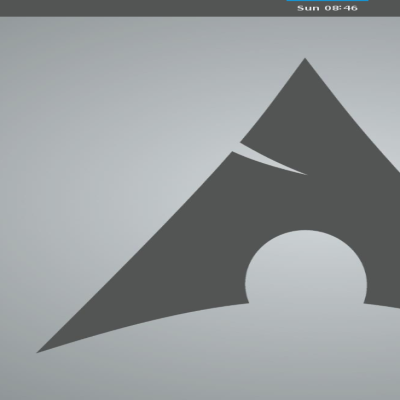This screenshot has width=400, height=400.
Task: Open the Sun 08:46 clock in top bar
Action: pos(327,8)
